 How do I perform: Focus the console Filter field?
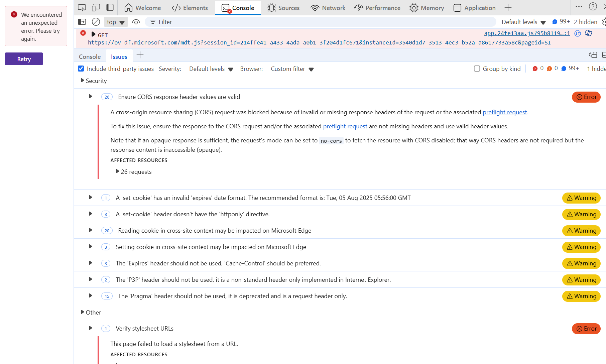320,22
